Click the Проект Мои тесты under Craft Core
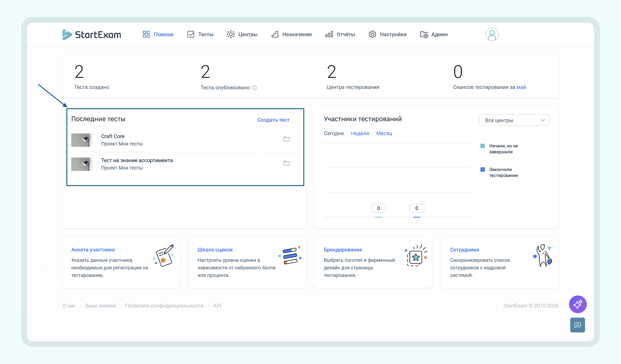The height and width of the screenshot is (364, 621). click(122, 144)
